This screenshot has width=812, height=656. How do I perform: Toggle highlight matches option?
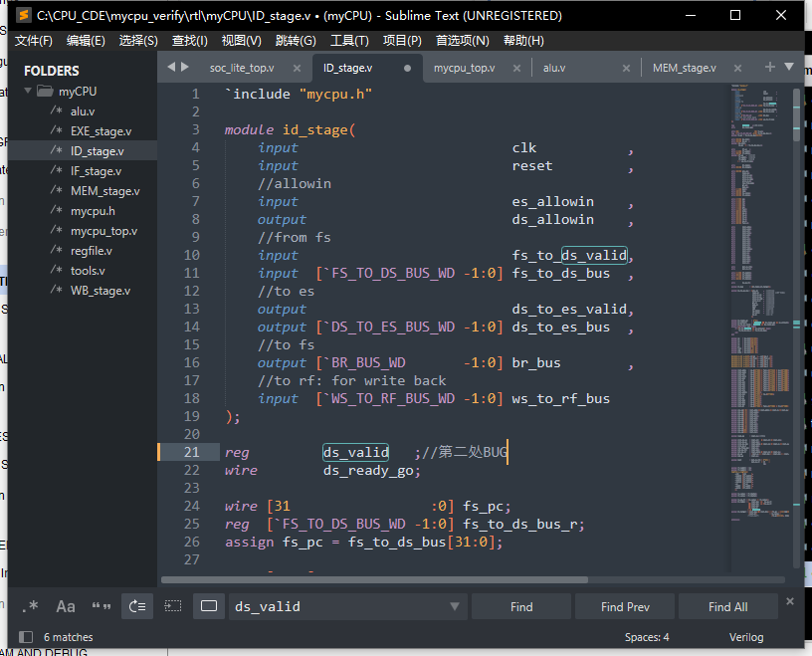point(209,606)
